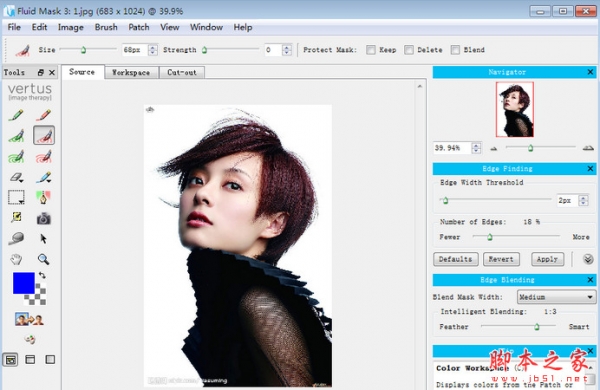Select the last screen layout mode icon
The height and width of the screenshot is (390, 600).
[x=50, y=359]
